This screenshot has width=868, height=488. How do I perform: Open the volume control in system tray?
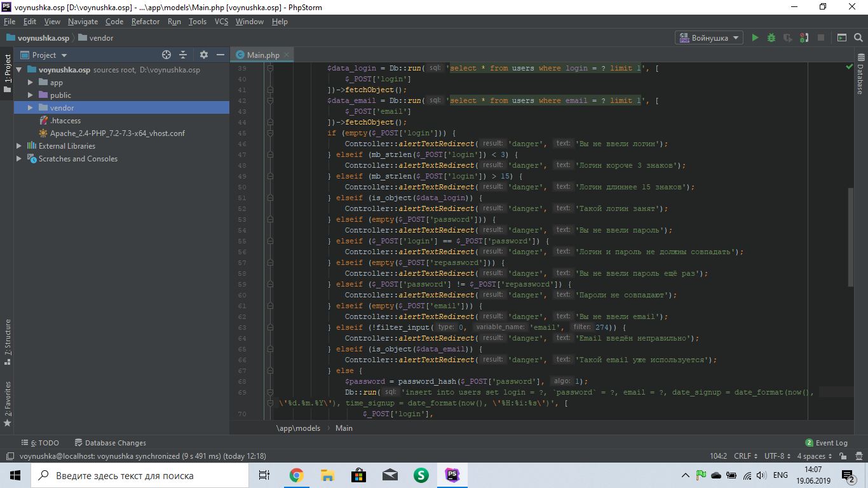click(761, 475)
